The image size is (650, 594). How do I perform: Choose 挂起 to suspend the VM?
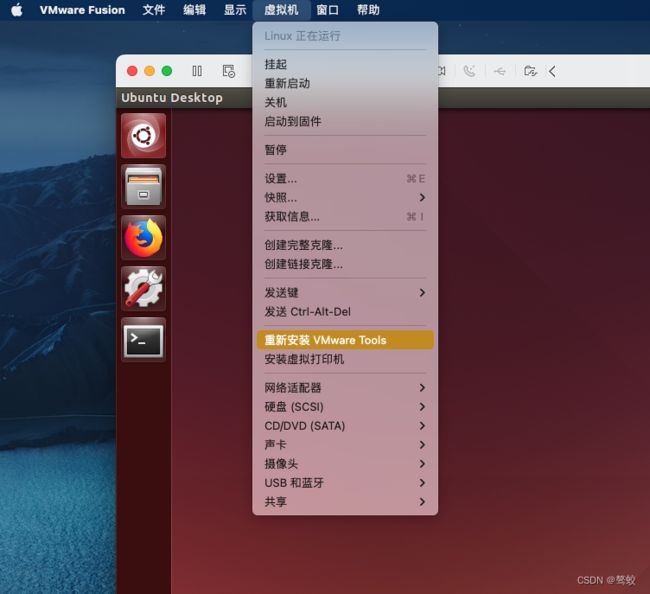pos(345,64)
